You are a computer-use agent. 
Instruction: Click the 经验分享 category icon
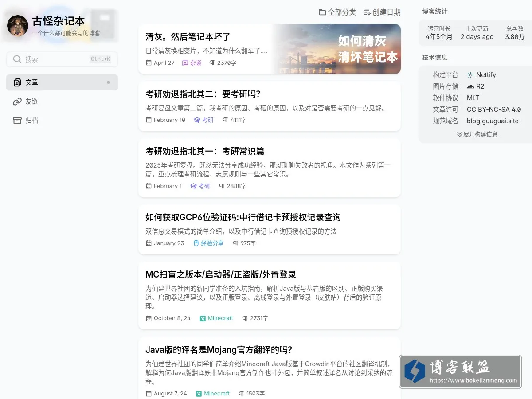click(196, 243)
